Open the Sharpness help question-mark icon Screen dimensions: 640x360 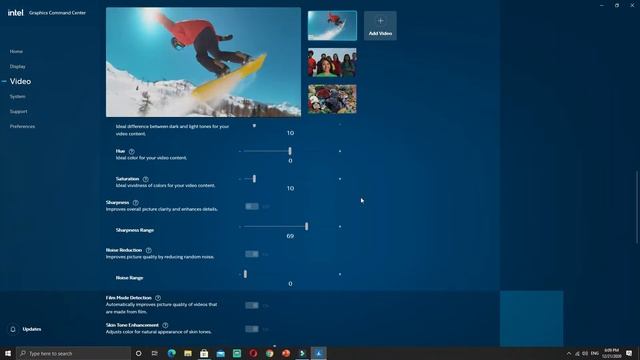(x=136, y=203)
